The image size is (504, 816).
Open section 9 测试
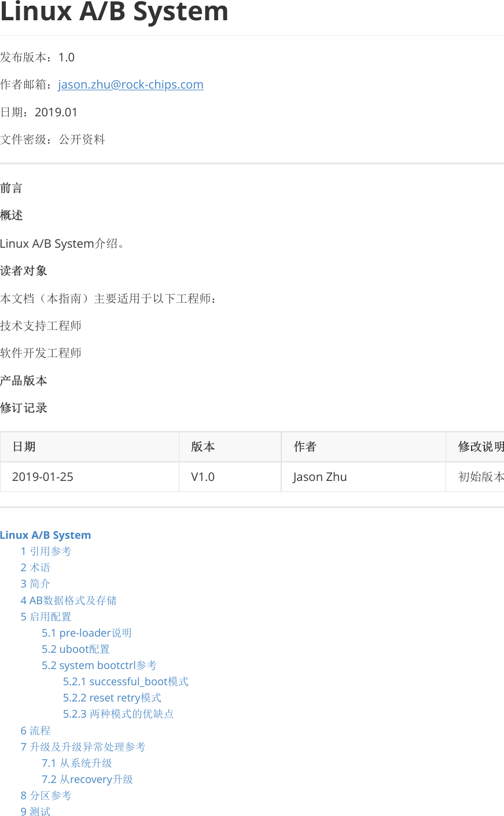(x=35, y=811)
